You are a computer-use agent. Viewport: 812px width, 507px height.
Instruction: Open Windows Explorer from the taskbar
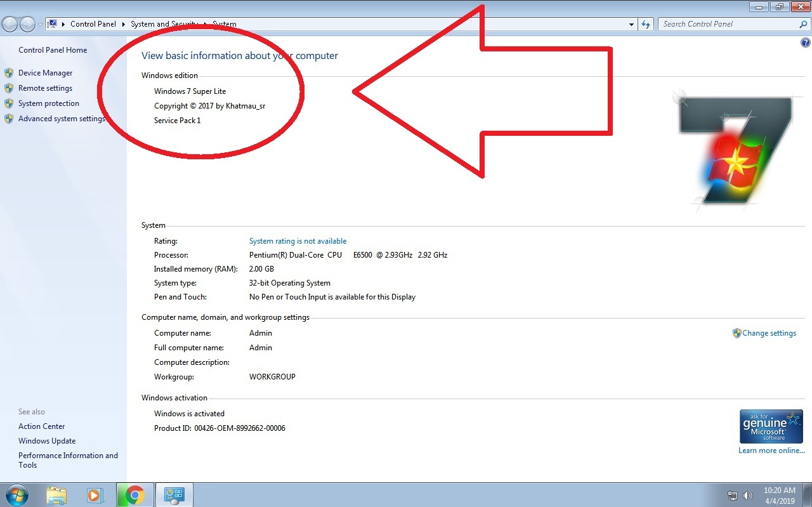pos(56,494)
